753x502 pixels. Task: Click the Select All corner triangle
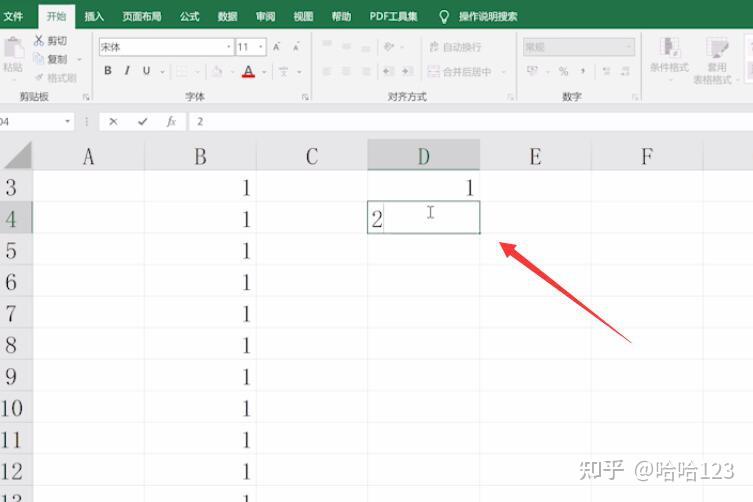tap(17, 155)
